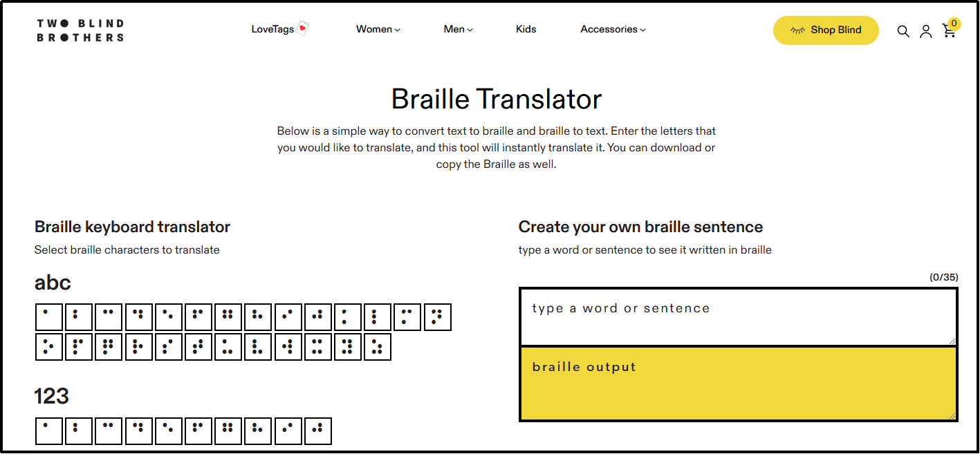Open the shopping cart icon
Viewport: 980px width, 454px height.
coord(949,32)
